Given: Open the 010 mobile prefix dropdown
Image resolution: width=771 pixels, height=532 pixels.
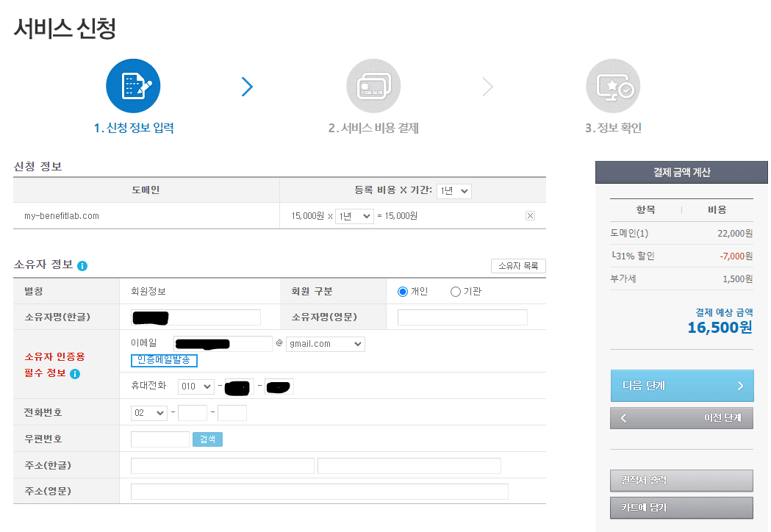Looking at the screenshot, I should pos(195,387).
